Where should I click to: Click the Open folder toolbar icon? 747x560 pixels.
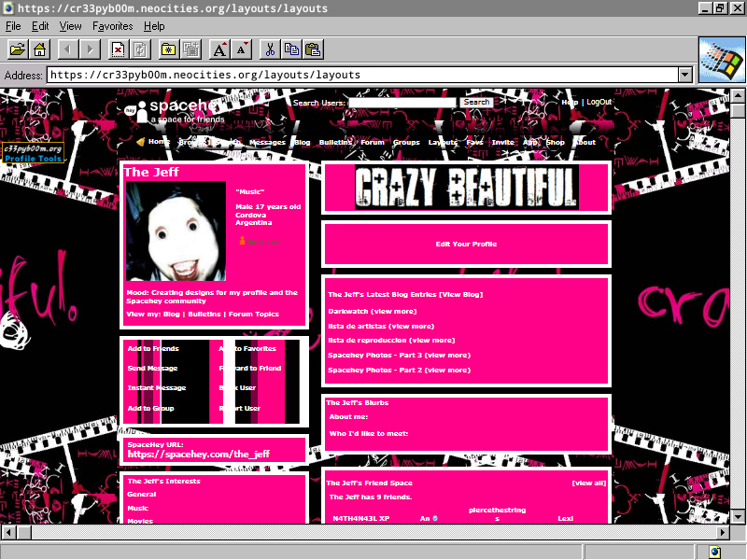(x=17, y=49)
